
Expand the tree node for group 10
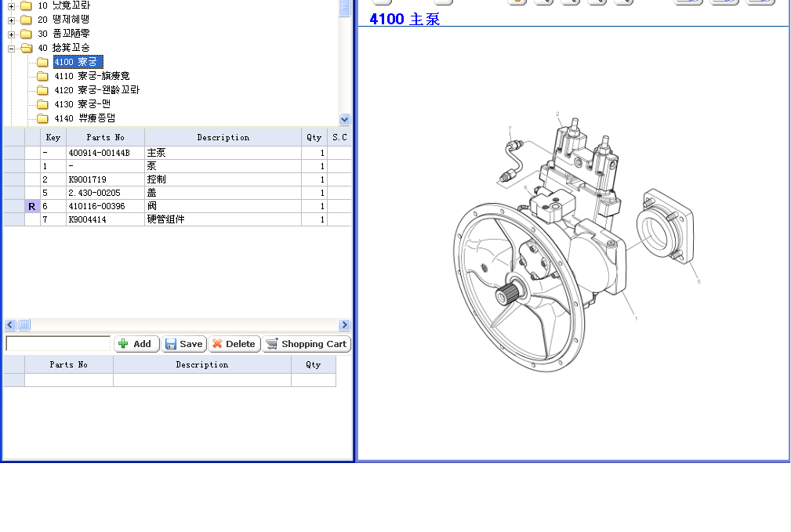12,5
